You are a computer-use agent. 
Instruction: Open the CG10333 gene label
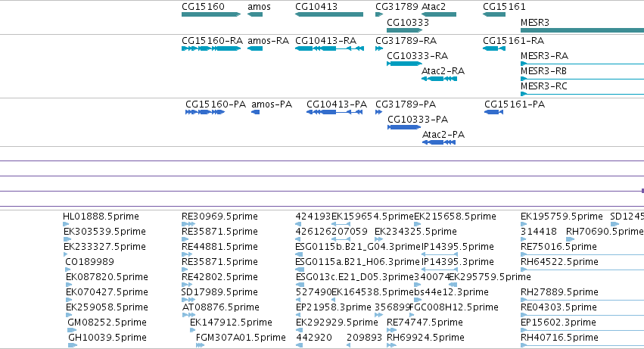click(x=408, y=22)
